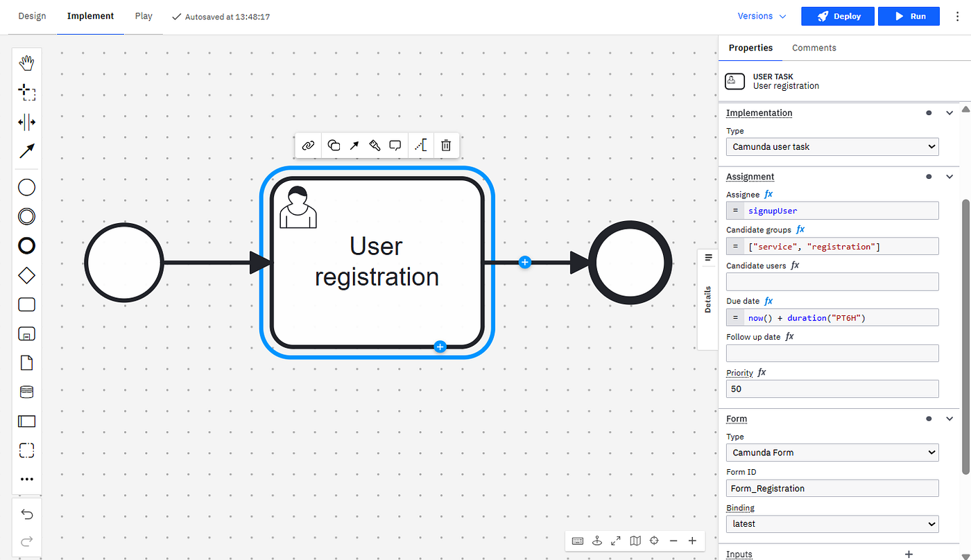Click the paint color icon in context pad
Viewport: 971px width, 560px height.
point(374,145)
